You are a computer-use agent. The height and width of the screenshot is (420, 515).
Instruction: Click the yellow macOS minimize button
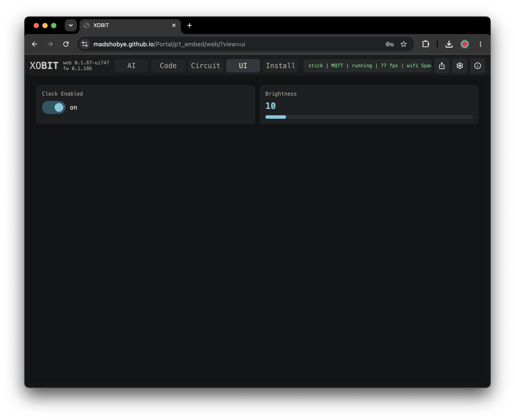click(x=45, y=25)
